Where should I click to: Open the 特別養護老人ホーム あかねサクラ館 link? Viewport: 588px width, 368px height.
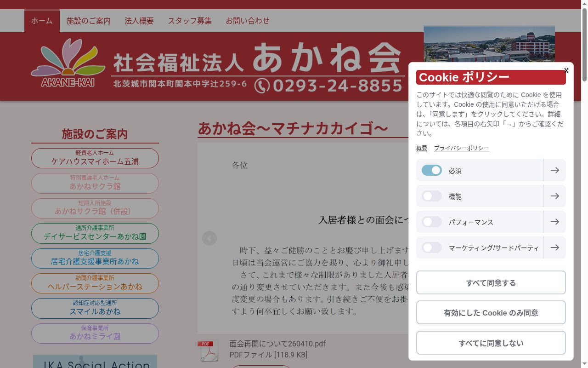point(95,183)
